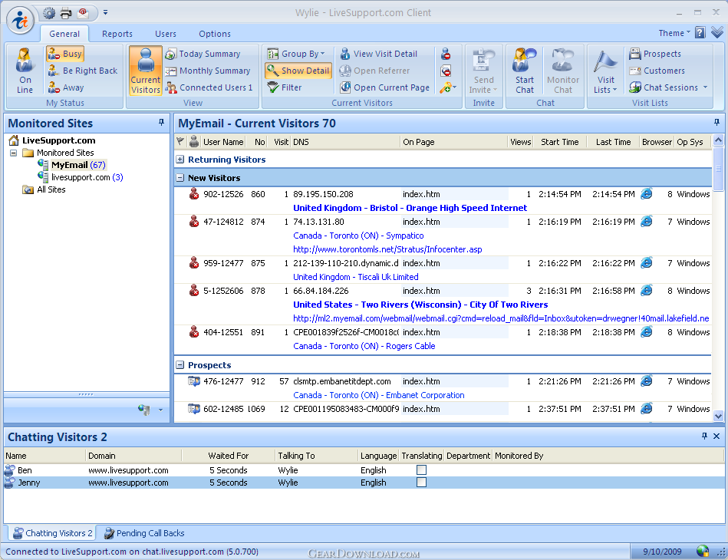Open ml2.myemail.com webmail referrer link
This screenshot has width=728, height=560.
coord(501,318)
